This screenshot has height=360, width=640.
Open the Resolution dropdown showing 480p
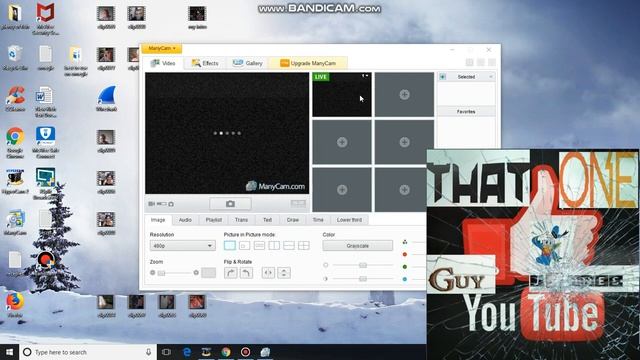(182, 246)
